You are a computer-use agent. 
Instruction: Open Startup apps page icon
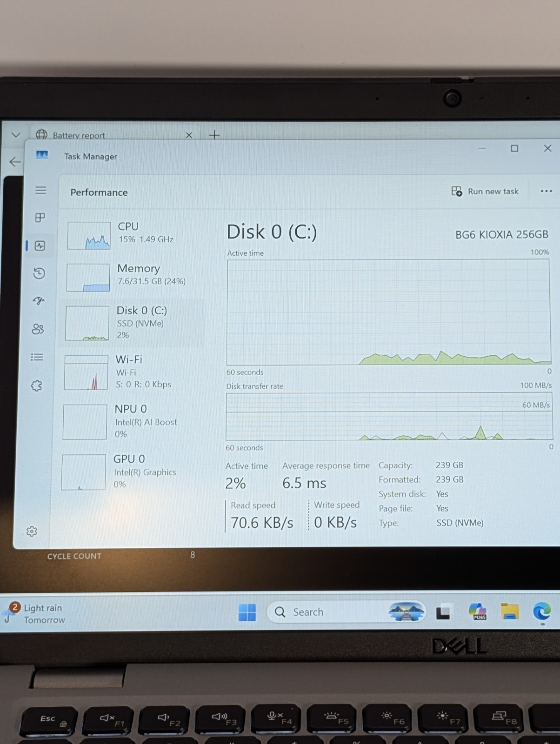click(x=39, y=301)
